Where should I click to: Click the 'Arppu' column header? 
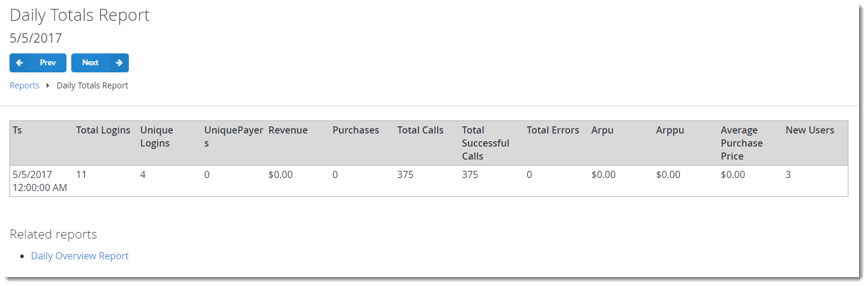(x=670, y=130)
